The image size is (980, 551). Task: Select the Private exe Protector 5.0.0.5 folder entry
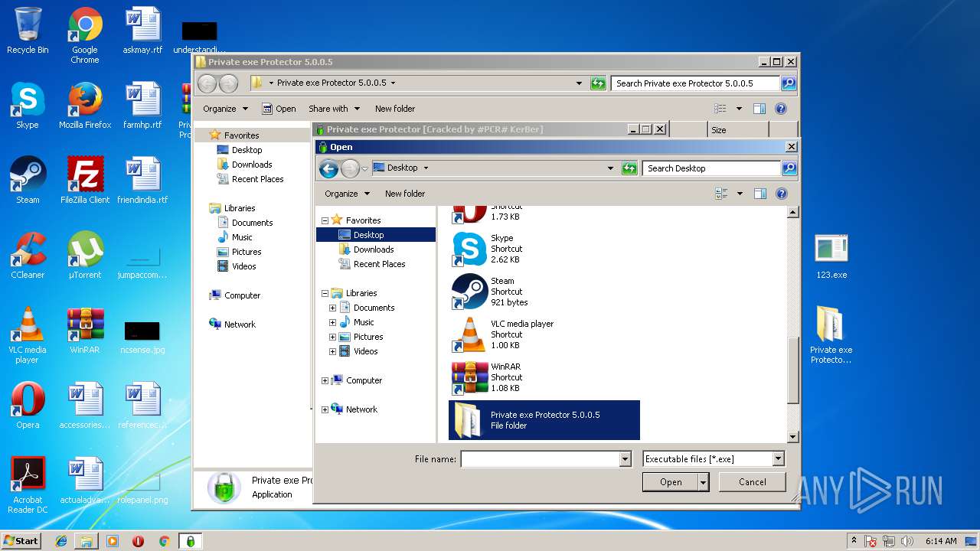[x=544, y=420]
